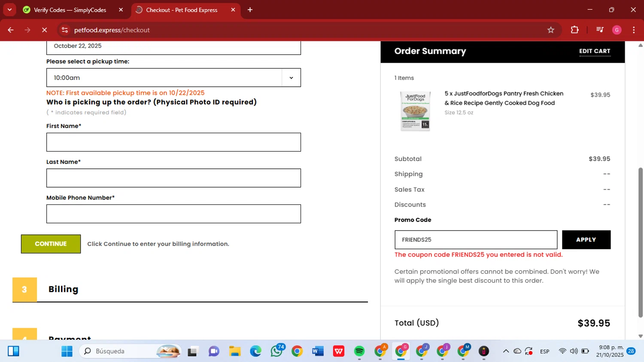Screen dimensions: 644x362
Task: Open the browser extensions puzzle icon
Action: point(574,30)
